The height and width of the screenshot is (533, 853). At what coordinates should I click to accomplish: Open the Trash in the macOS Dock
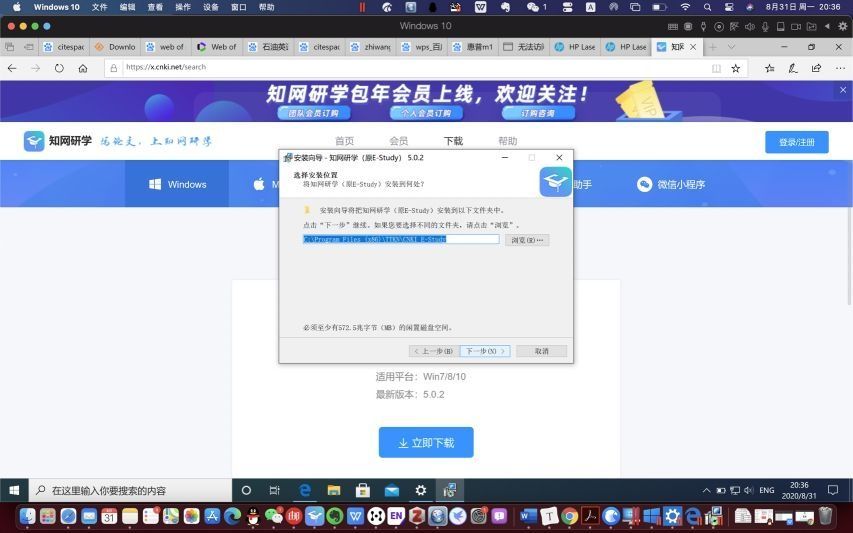[825, 515]
